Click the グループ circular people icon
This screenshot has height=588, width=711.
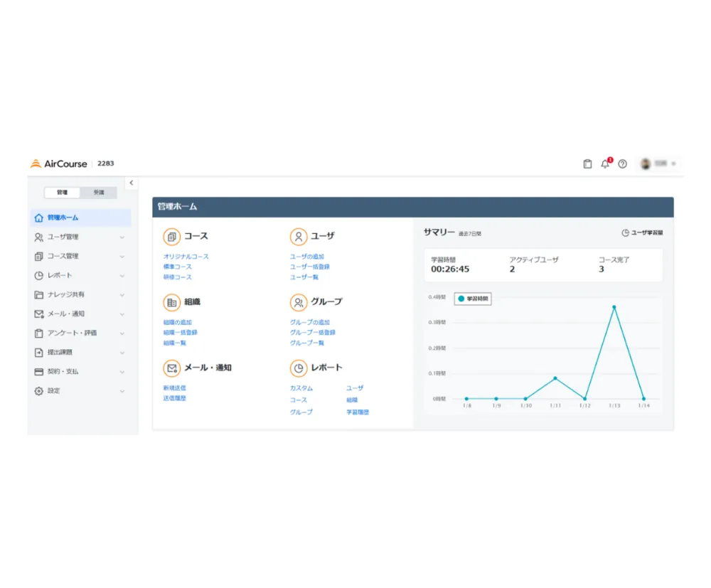[299, 302]
